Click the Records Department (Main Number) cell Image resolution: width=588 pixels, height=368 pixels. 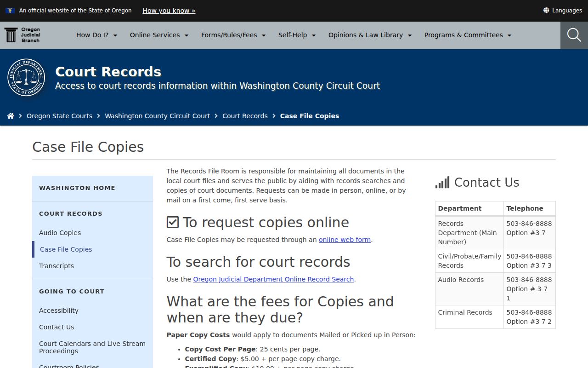(x=469, y=233)
